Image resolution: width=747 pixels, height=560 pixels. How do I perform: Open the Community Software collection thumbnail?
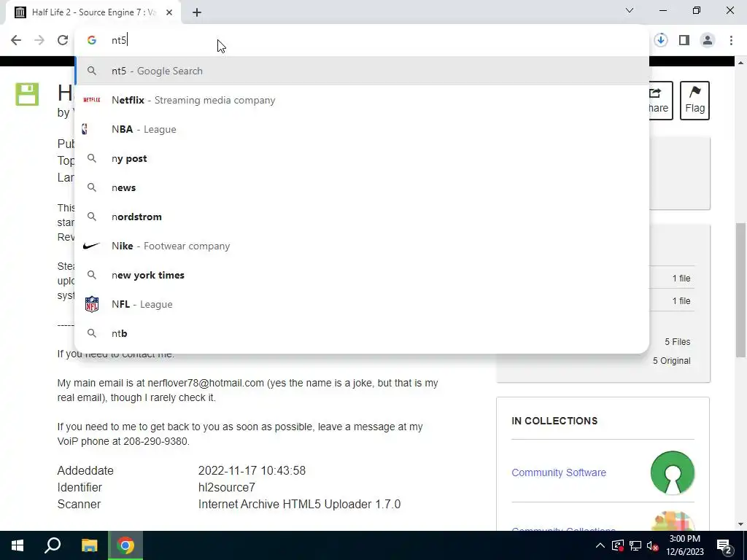click(672, 472)
